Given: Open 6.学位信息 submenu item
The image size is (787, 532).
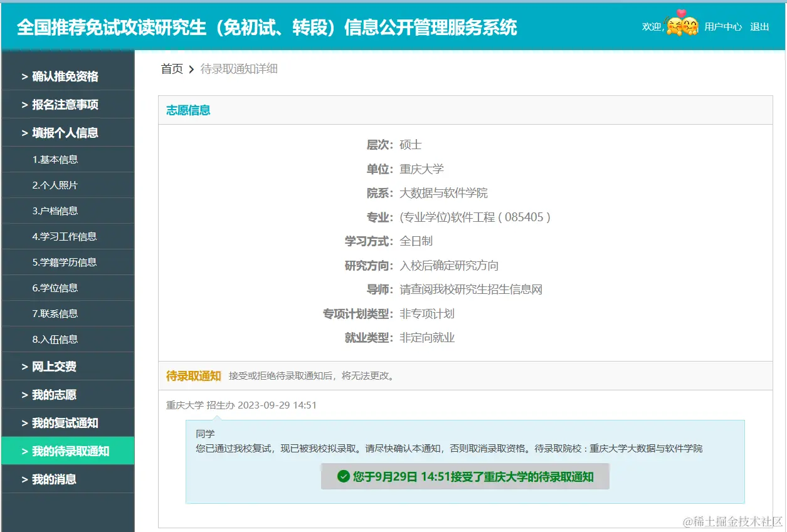Looking at the screenshot, I should point(68,288).
